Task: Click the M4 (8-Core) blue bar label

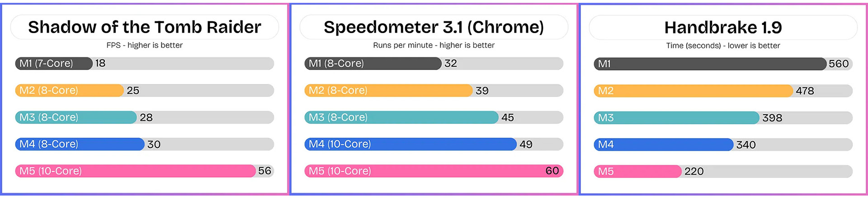Action: tap(49, 144)
